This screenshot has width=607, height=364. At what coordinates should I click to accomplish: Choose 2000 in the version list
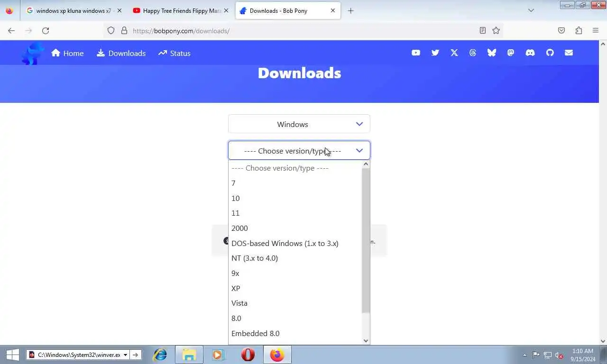pos(295,228)
